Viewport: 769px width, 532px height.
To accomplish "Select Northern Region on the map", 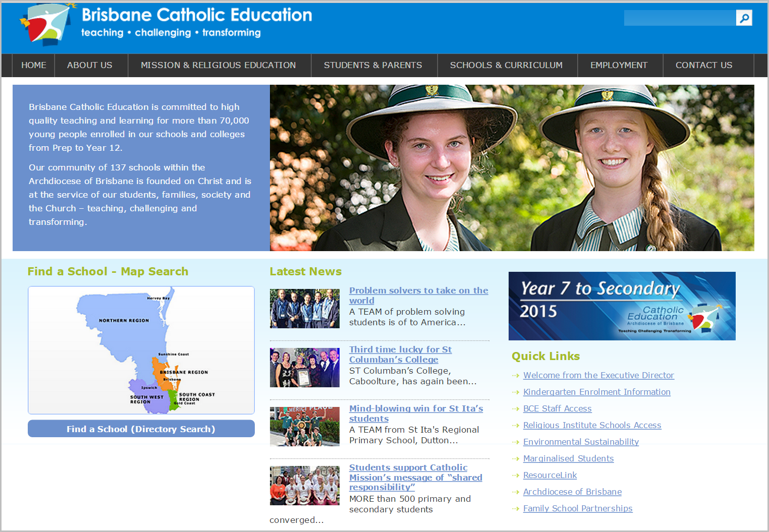I will click(x=124, y=321).
